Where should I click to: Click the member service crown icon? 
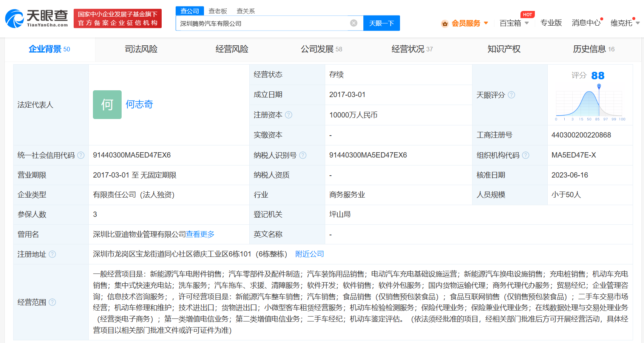click(x=445, y=23)
